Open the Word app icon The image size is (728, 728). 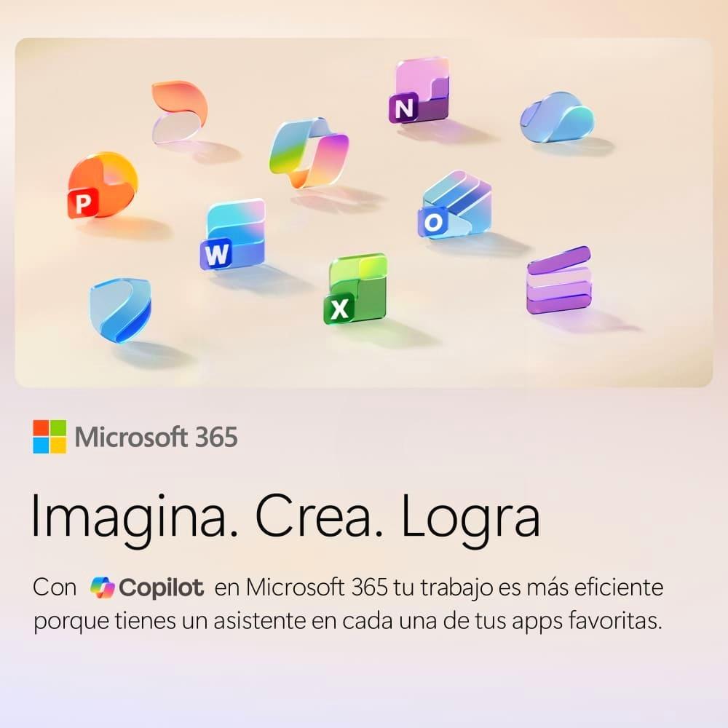[x=233, y=235]
